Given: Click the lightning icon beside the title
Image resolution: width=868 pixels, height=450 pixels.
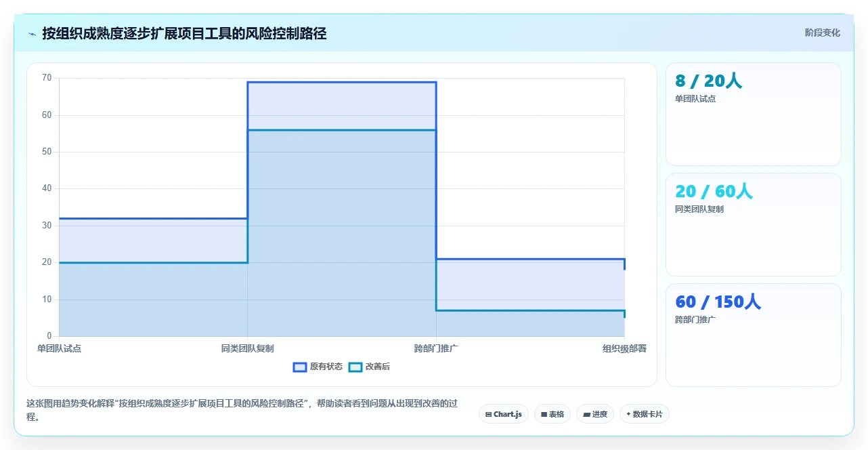Looking at the screenshot, I should (x=32, y=33).
